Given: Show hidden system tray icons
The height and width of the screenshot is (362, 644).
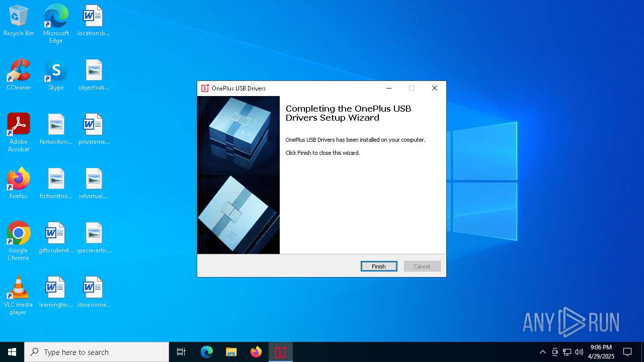Looking at the screenshot, I should pyautogui.click(x=542, y=352).
